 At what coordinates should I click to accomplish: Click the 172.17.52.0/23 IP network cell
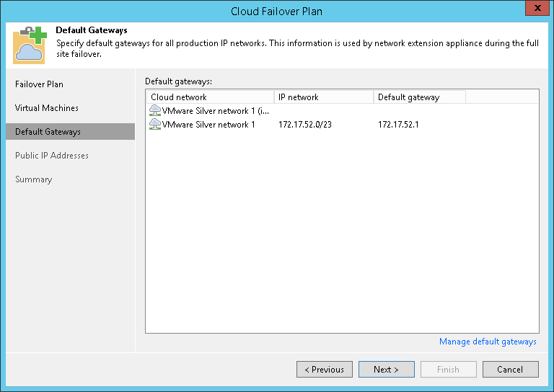tap(305, 125)
